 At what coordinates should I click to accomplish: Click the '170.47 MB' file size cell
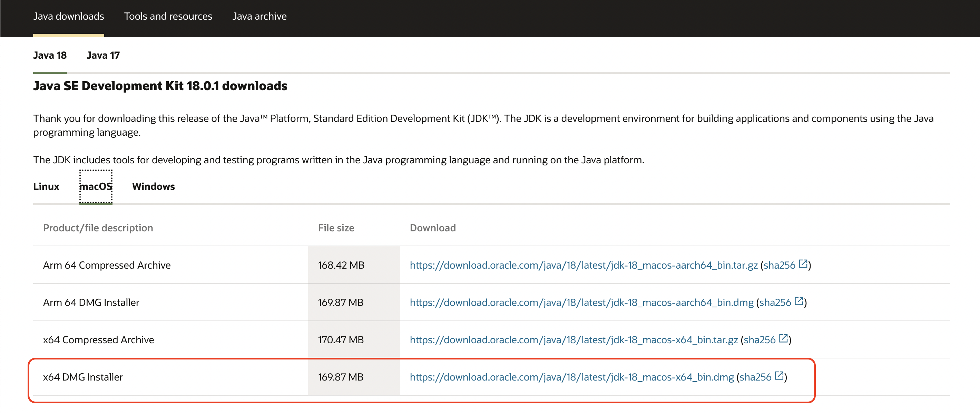coord(354,339)
